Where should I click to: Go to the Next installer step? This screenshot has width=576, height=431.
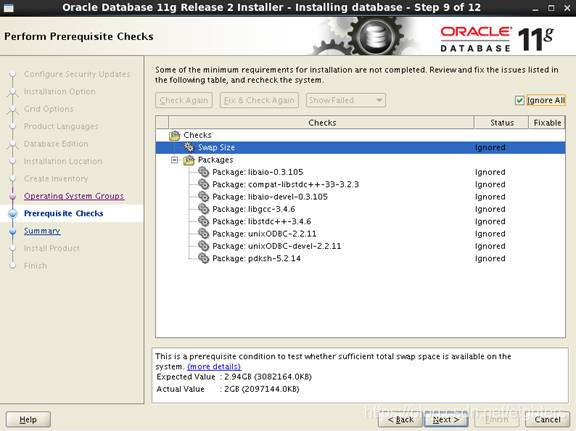[446, 420]
